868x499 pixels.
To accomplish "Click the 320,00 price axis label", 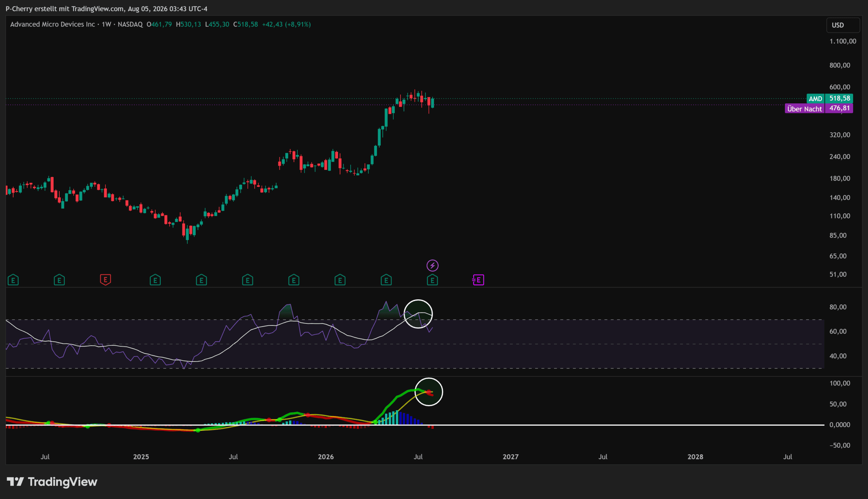I will pos(840,135).
